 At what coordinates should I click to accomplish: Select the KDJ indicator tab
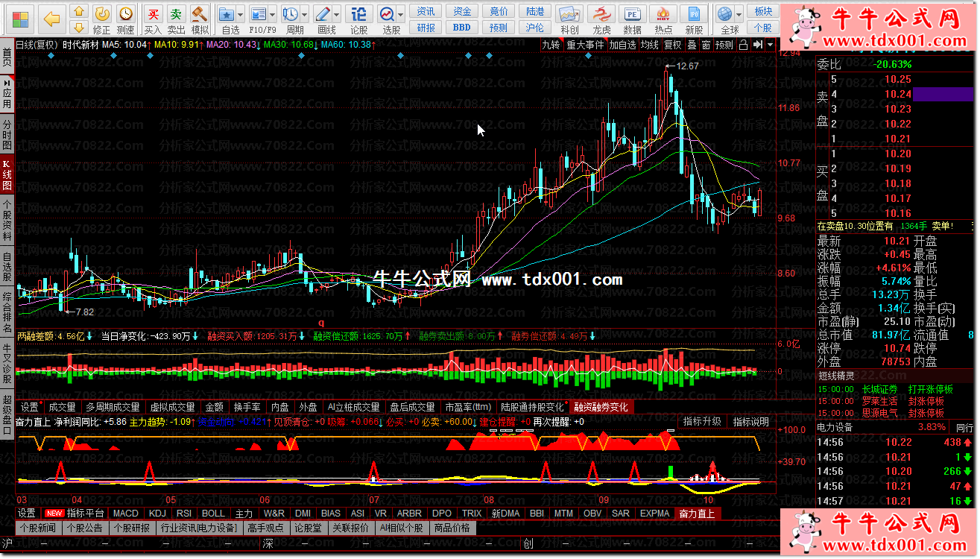pyautogui.click(x=157, y=514)
